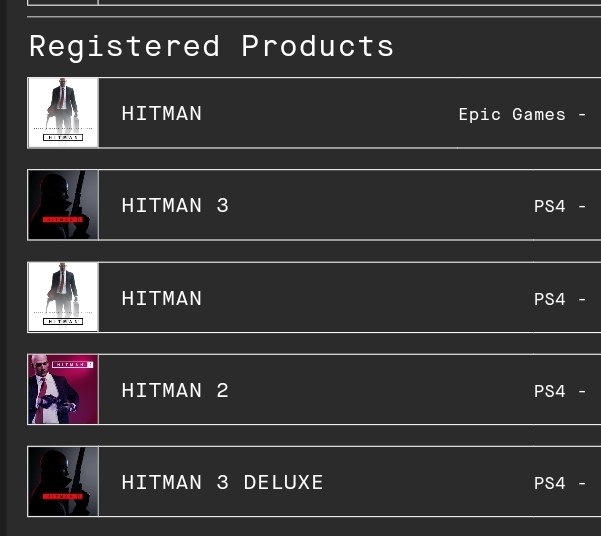
Task: Click the HITMAN Epic Games cover thumbnail
Action: coord(63,113)
